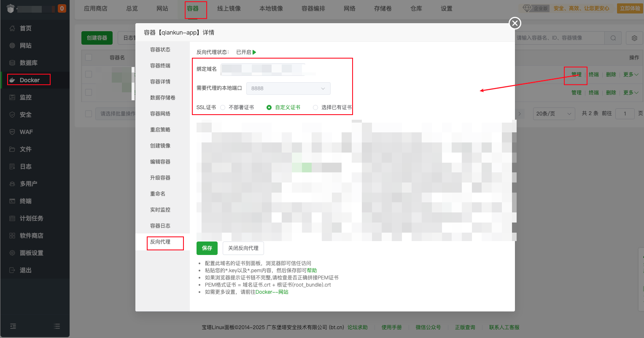Close the container detail dialog
Screen dimensions: 644x338
(x=515, y=23)
